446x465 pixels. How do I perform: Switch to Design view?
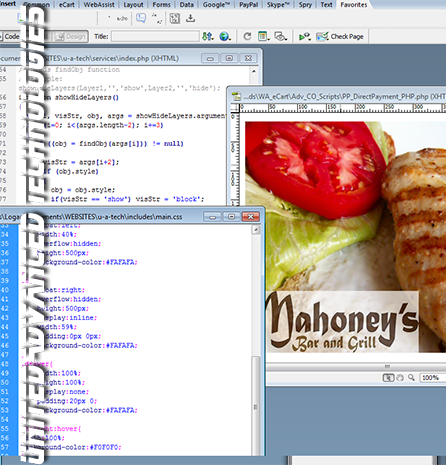pos(70,36)
